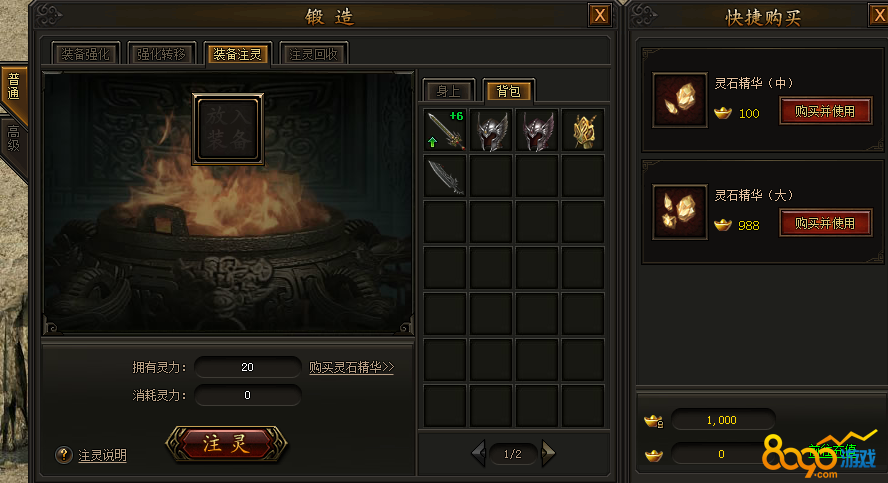Follow the 购买灵石精华>> link
Image resolution: width=888 pixels, height=483 pixels.
point(351,367)
